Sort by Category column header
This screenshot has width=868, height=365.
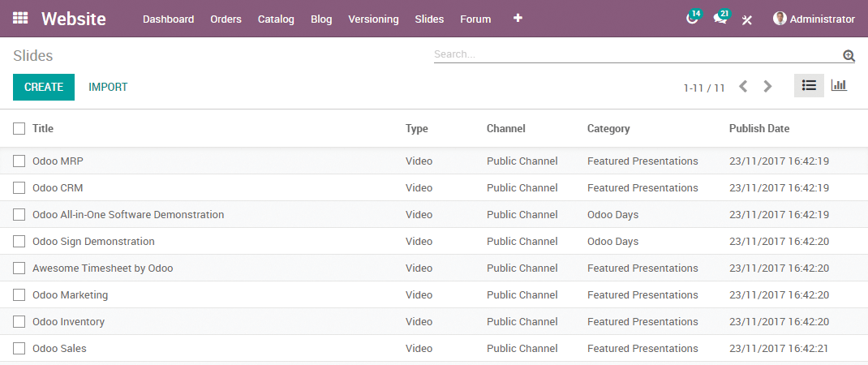point(608,128)
